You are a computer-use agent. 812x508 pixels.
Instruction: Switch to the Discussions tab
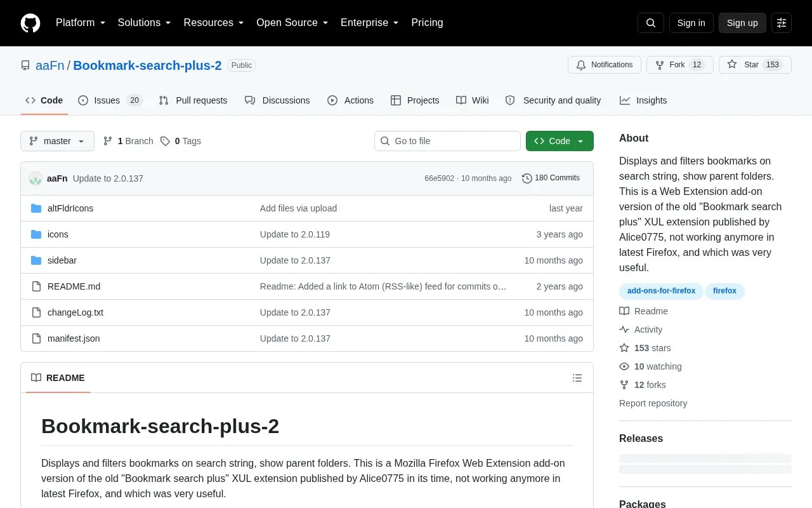point(277,100)
